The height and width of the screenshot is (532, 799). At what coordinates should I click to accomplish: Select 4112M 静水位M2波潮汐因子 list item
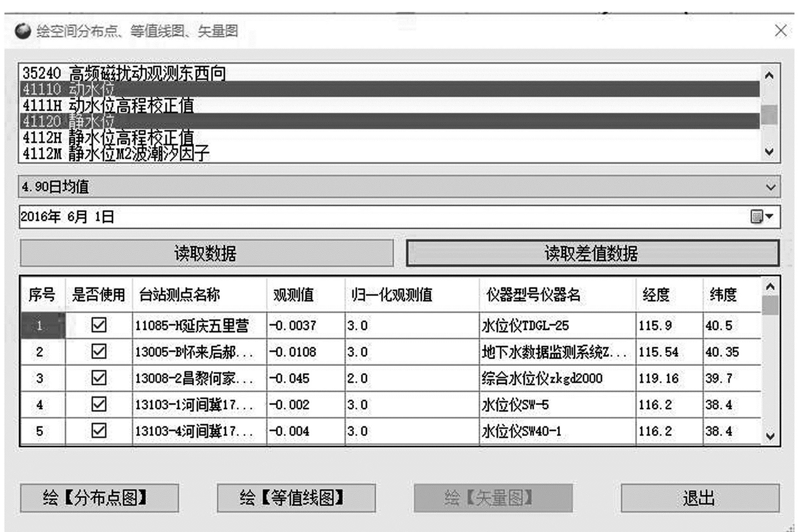[x=116, y=154]
